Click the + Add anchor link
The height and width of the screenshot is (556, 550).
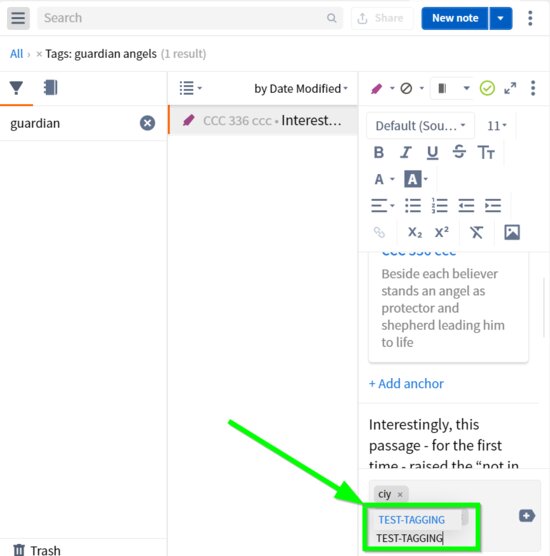coord(406,384)
